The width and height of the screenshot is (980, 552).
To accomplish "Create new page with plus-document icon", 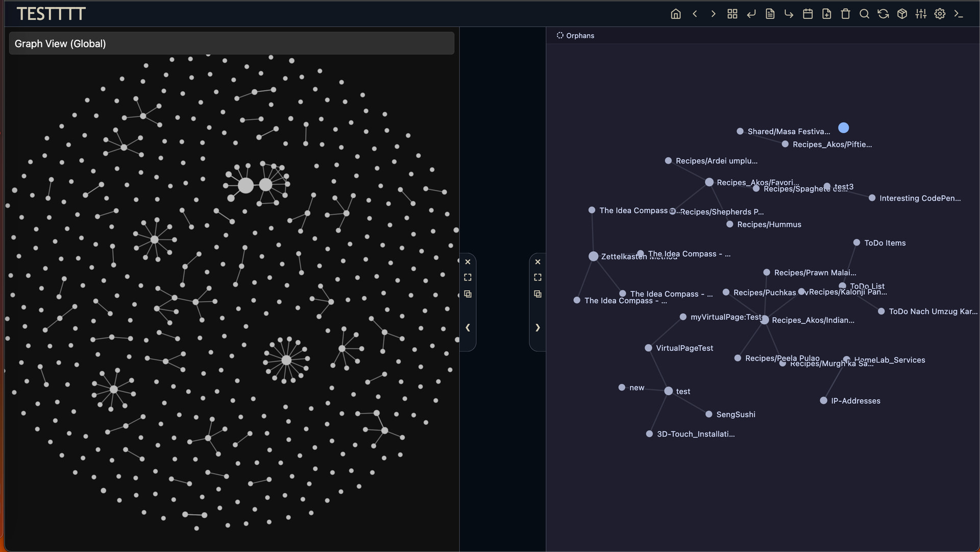I will (x=826, y=14).
